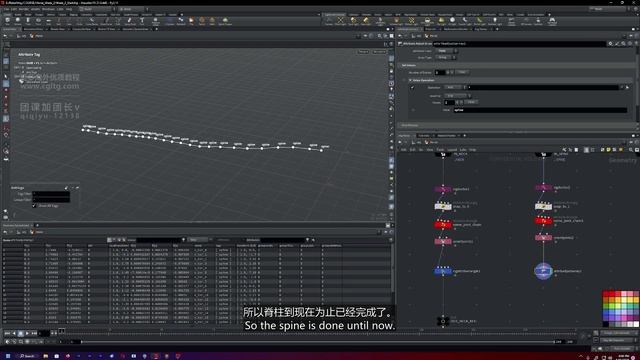
Task: Select the attribadjustarray1 node in network
Action: [x=543, y=271]
